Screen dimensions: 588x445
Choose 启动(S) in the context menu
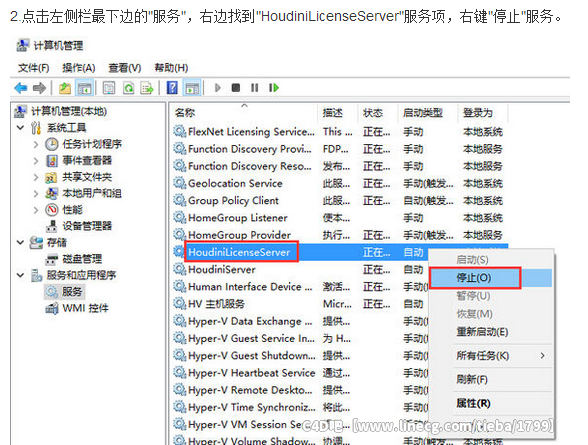pyautogui.click(x=472, y=259)
